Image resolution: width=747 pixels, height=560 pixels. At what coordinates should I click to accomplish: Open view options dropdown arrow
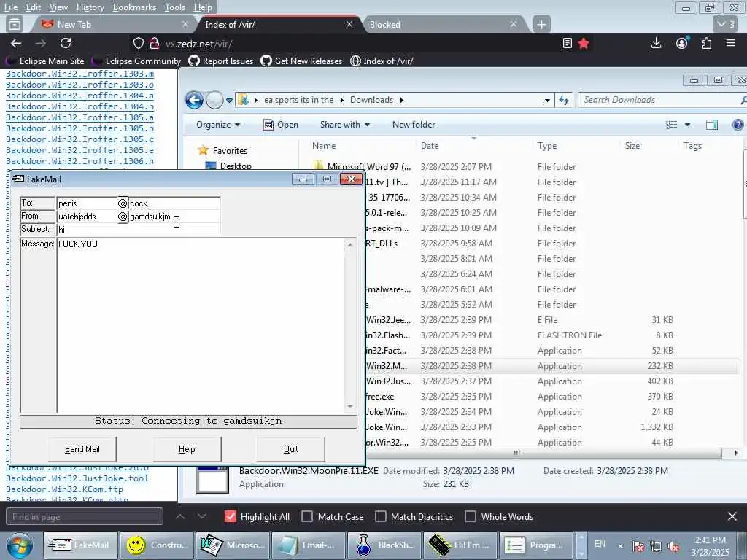click(x=687, y=125)
